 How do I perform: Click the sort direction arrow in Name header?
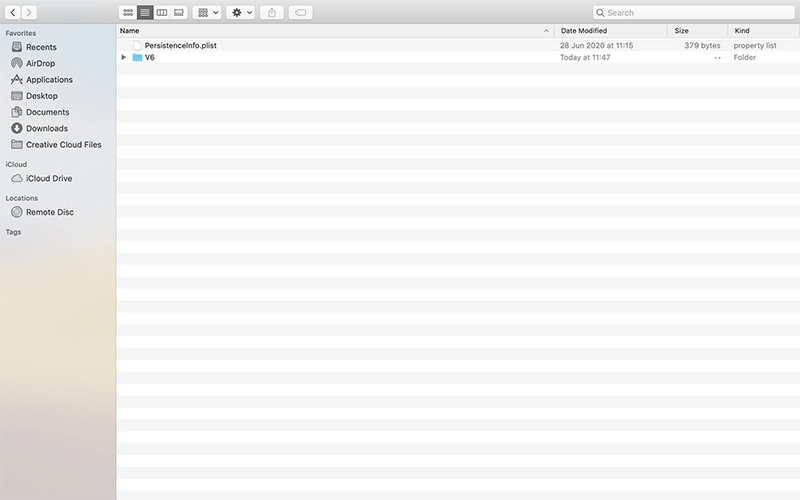[546, 31]
